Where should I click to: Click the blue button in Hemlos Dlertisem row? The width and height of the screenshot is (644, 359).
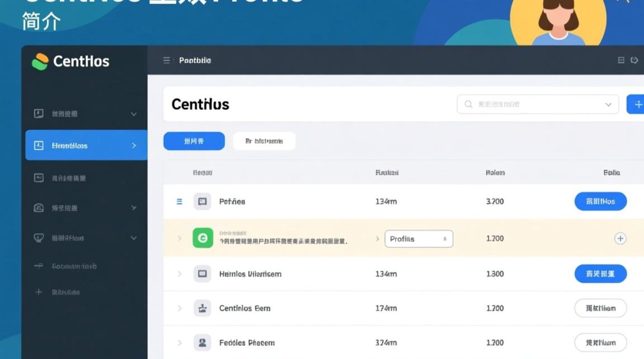601,274
